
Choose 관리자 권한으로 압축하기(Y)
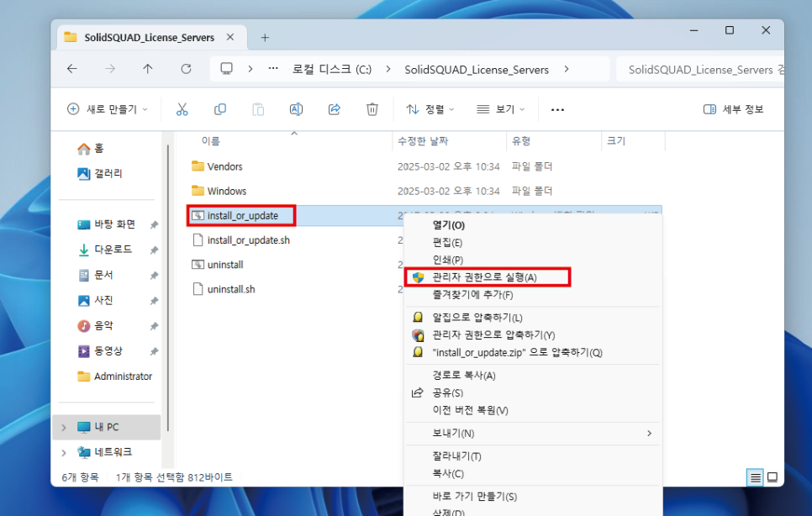click(x=532, y=335)
